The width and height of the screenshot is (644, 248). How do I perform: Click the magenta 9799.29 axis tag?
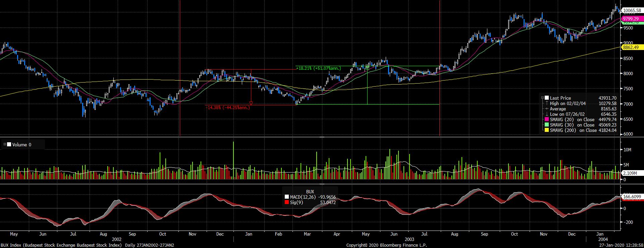point(632,19)
